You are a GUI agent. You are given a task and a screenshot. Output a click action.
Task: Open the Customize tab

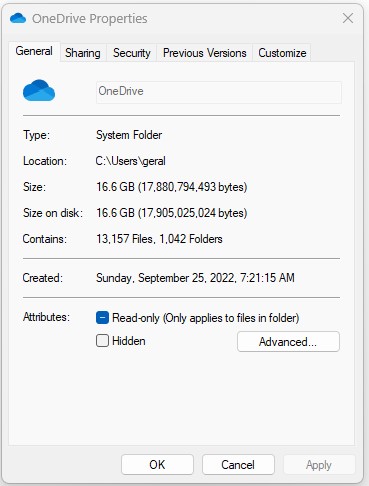coord(282,53)
